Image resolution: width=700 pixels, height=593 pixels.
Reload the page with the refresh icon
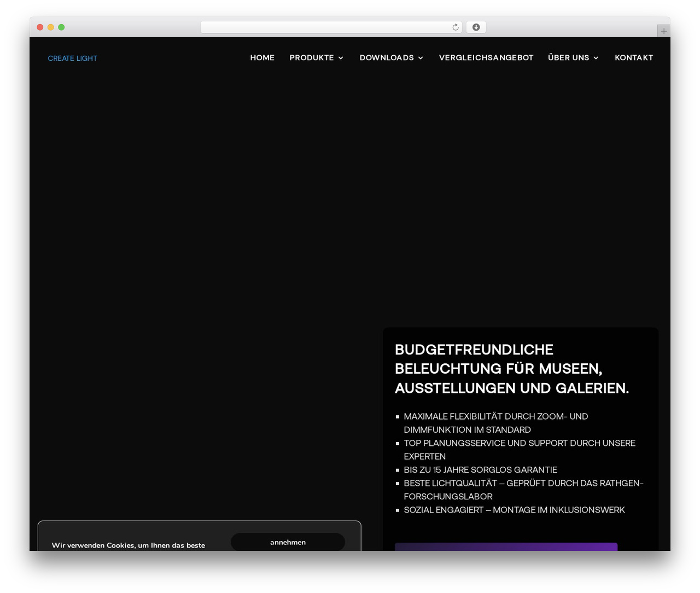456,27
